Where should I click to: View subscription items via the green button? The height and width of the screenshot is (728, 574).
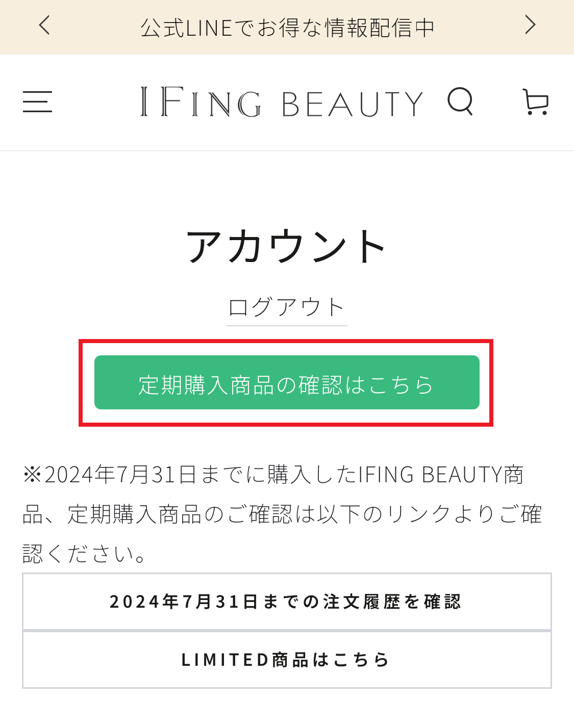coord(287,382)
